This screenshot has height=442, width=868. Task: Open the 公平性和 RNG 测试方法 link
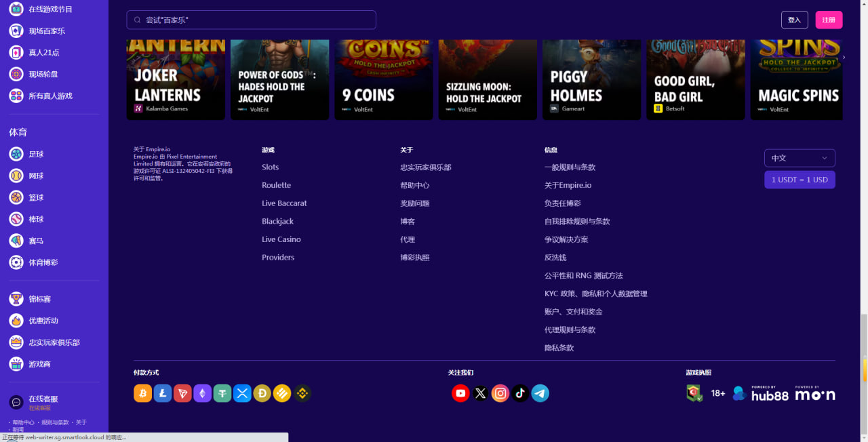pos(584,276)
